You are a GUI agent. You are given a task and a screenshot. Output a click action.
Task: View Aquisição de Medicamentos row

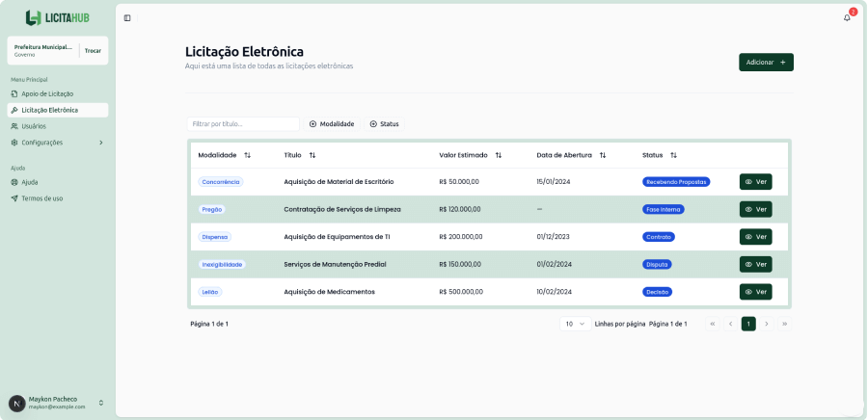tap(755, 292)
